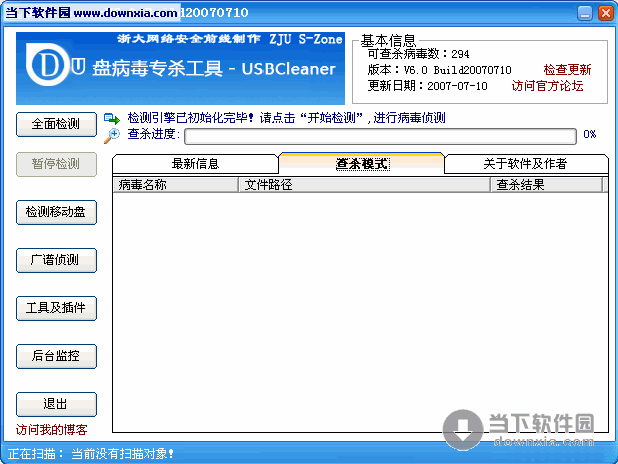Image resolution: width=618 pixels, height=464 pixels.
Task: Close the USBCleaner window
Action: pyautogui.click(x=605, y=13)
